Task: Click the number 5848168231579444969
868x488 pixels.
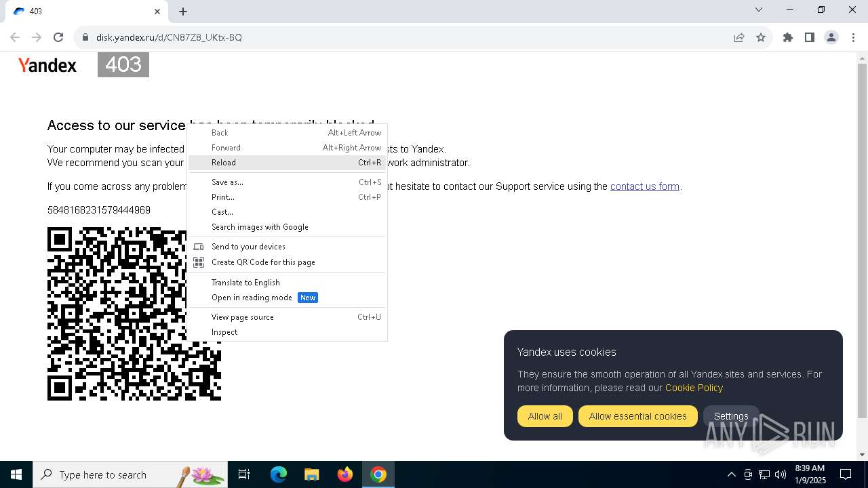Action: pyautogui.click(x=99, y=210)
